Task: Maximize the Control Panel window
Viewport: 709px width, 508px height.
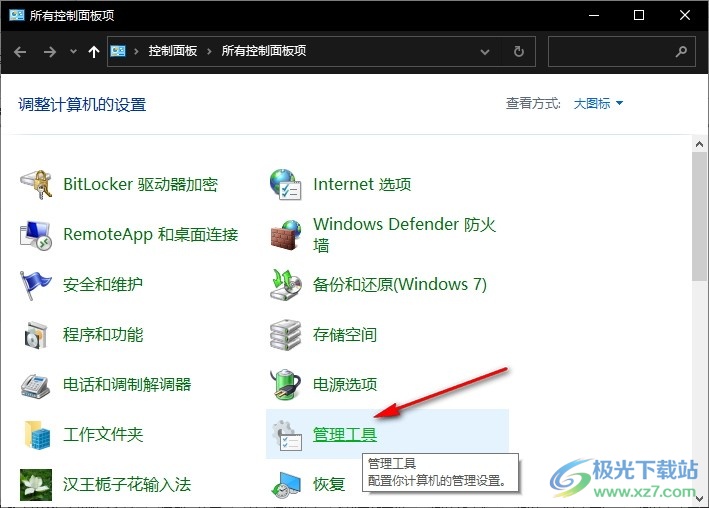Action: pos(639,15)
